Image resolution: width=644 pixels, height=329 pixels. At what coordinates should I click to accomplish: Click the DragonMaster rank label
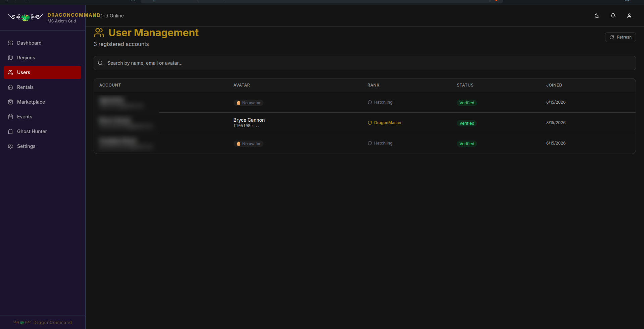[388, 123]
